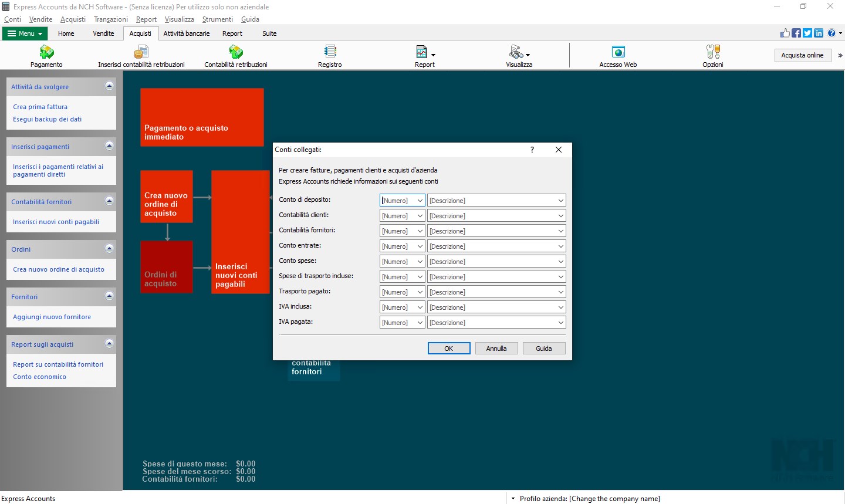Image resolution: width=845 pixels, height=504 pixels.
Task: Open Accesso Web from the toolbar
Action: (618, 56)
